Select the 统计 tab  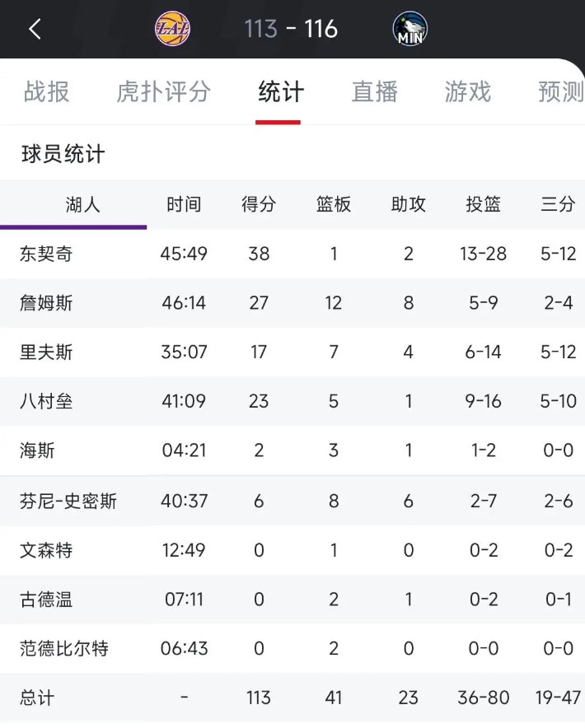[281, 91]
